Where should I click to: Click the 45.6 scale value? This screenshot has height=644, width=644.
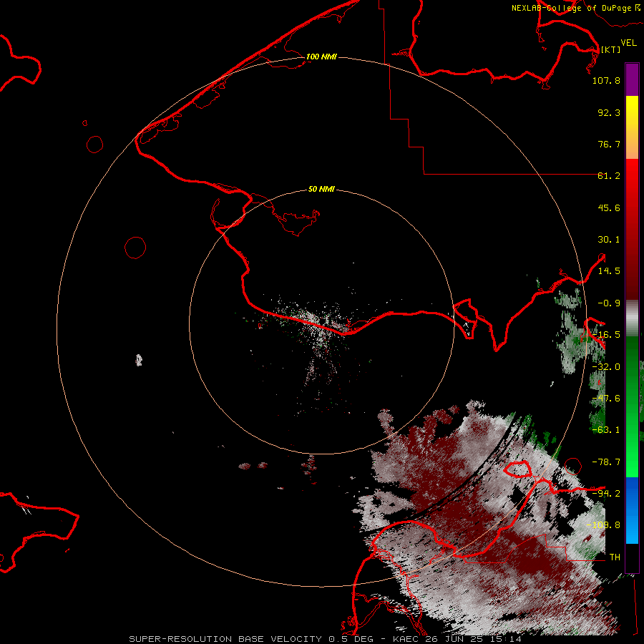point(609,208)
